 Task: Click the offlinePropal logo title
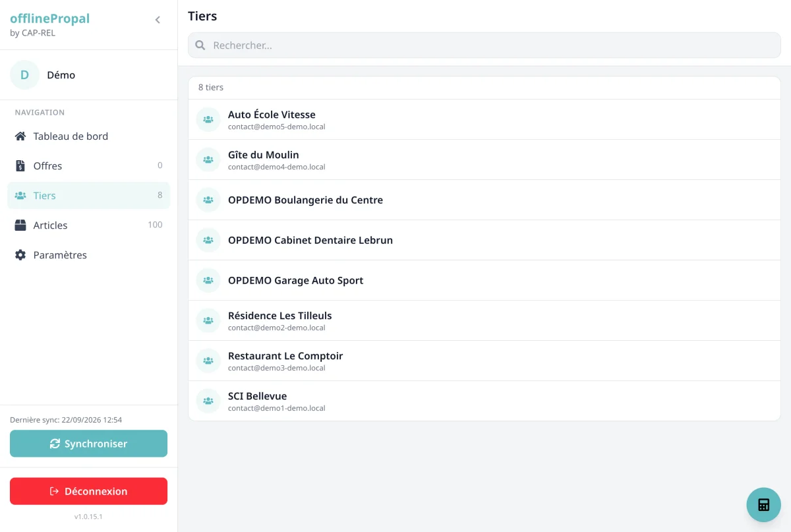[50, 18]
